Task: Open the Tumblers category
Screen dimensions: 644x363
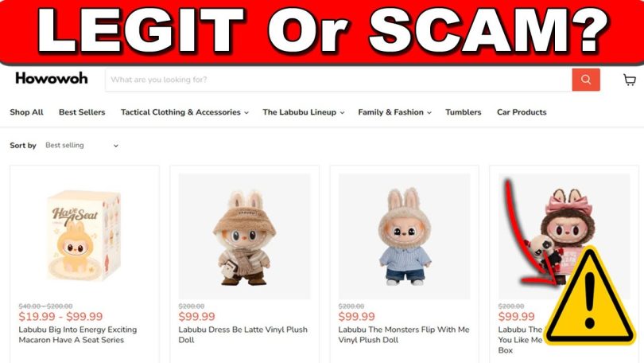Action: [x=463, y=112]
